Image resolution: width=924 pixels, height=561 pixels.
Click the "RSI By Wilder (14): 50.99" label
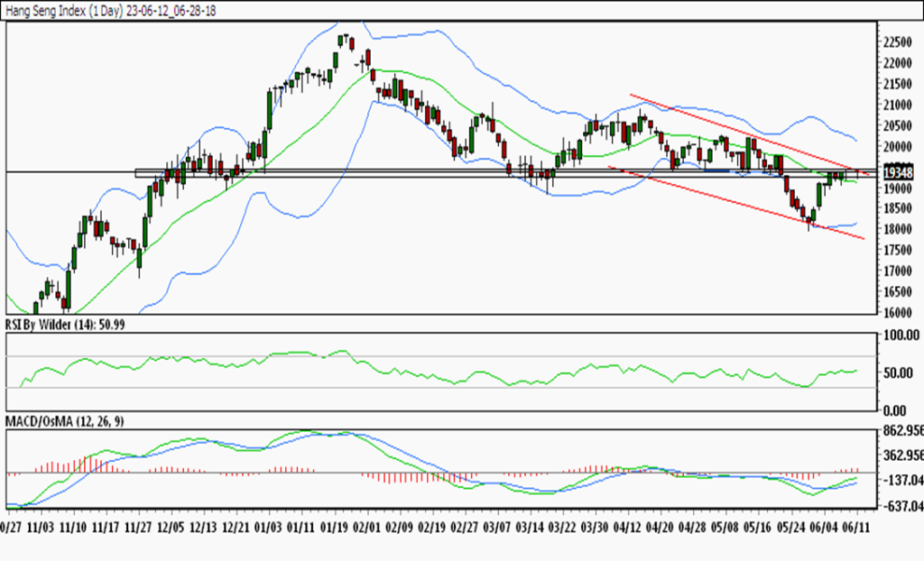(x=65, y=325)
